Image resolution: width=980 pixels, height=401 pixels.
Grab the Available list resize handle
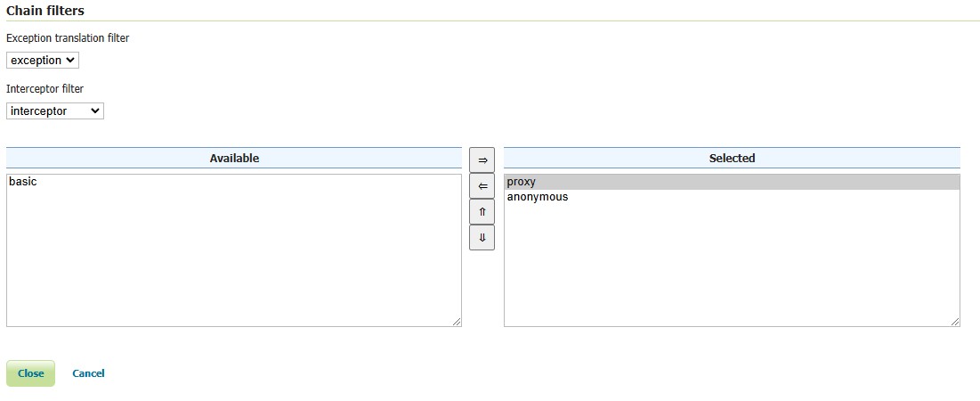click(457, 322)
